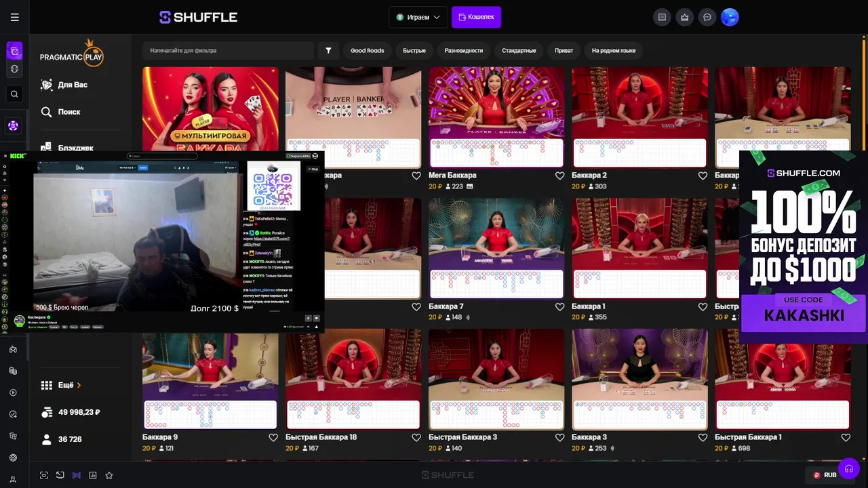Open the poker chip icon in left sidebar
The width and height of the screenshot is (868, 488).
[x=13, y=458]
